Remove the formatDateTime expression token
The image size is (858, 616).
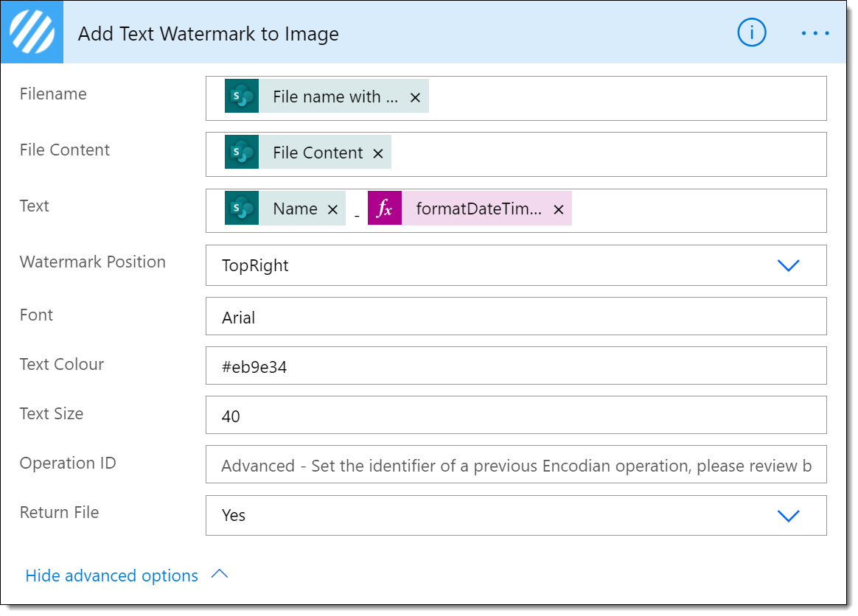(558, 209)
